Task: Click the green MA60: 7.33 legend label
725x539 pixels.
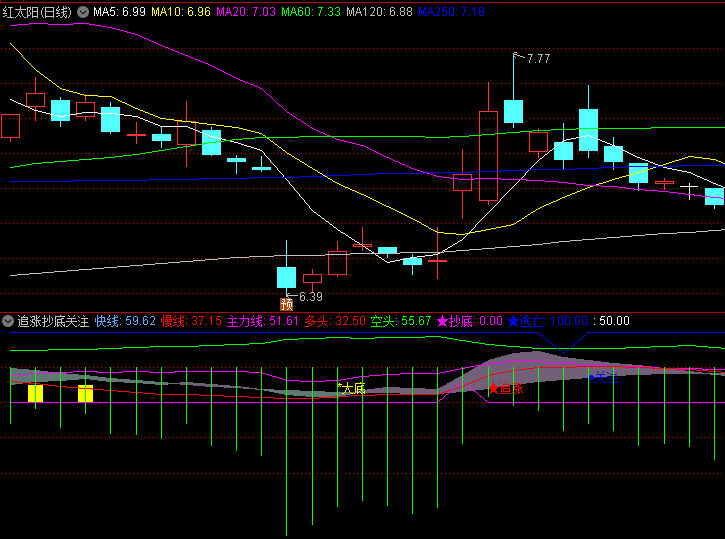Action: pos(310,11)
